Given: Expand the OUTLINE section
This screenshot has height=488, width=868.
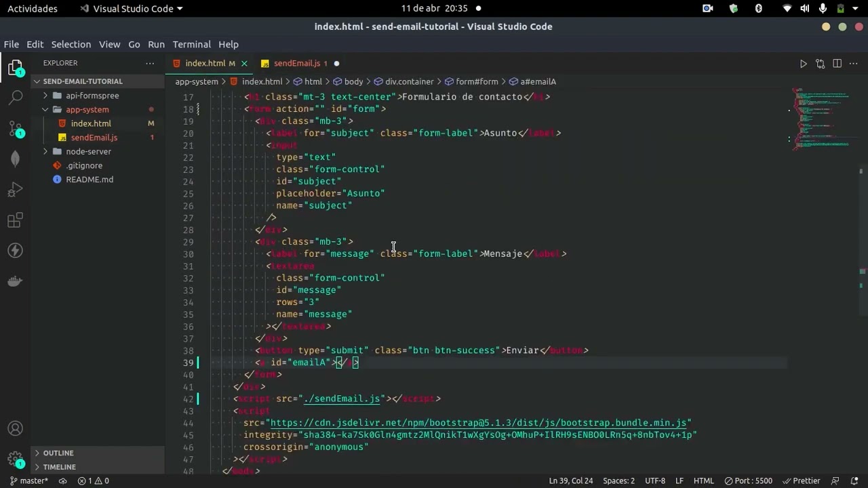Looking at the screenshot, I should [x=58, y=453].
